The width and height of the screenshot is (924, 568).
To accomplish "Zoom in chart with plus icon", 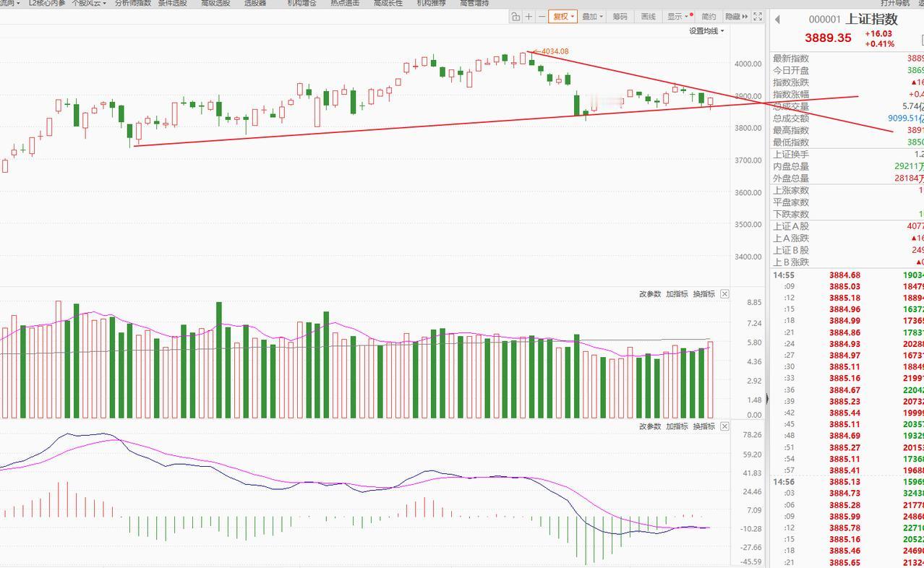I will coord(529,17).
